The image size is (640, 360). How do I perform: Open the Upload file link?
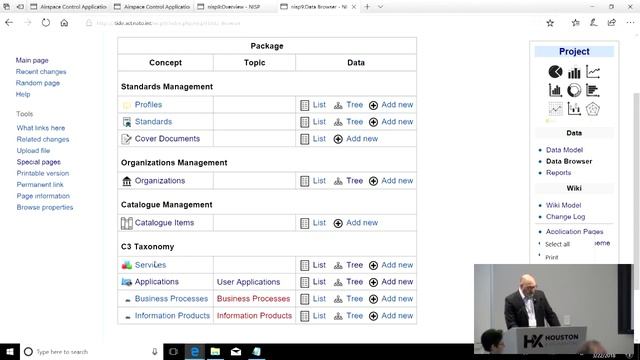point(33,151)
